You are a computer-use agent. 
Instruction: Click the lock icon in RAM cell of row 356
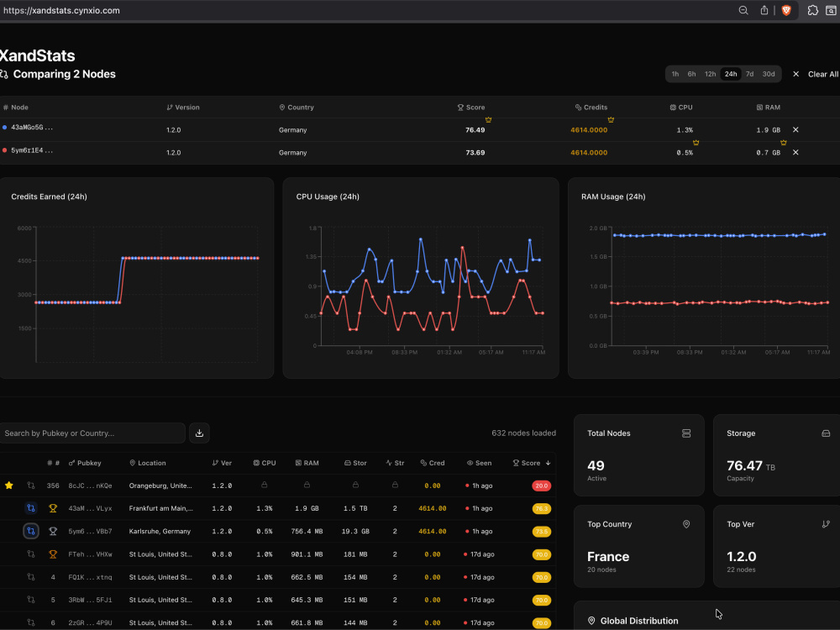click(x=307, y=485)
